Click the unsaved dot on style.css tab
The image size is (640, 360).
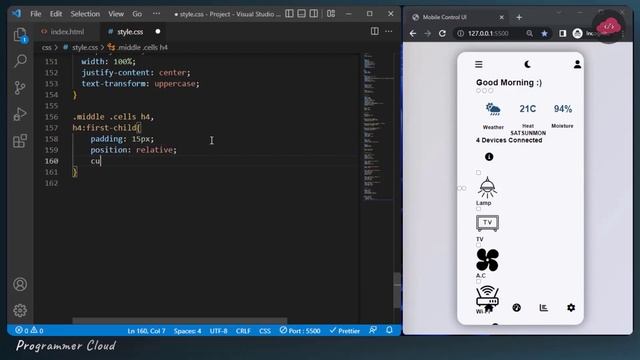(158, 31)
